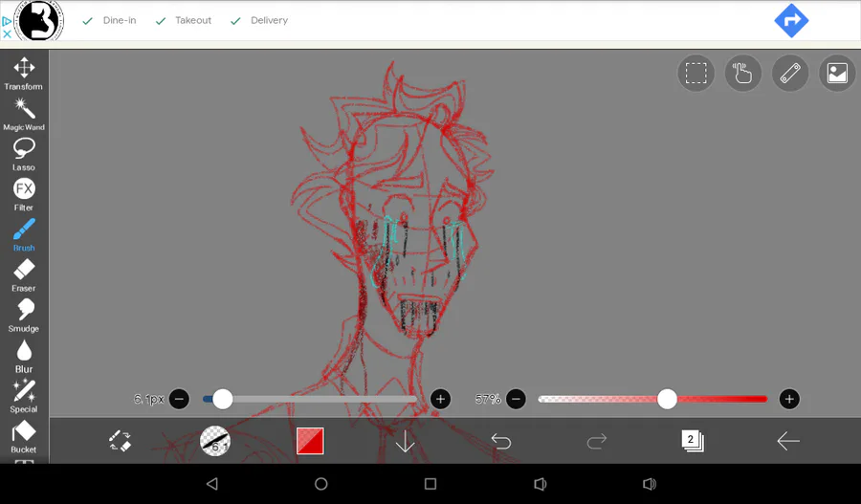
Task: Select the Eraser tool
Action: pyautogui.click(x=24, y=275)
